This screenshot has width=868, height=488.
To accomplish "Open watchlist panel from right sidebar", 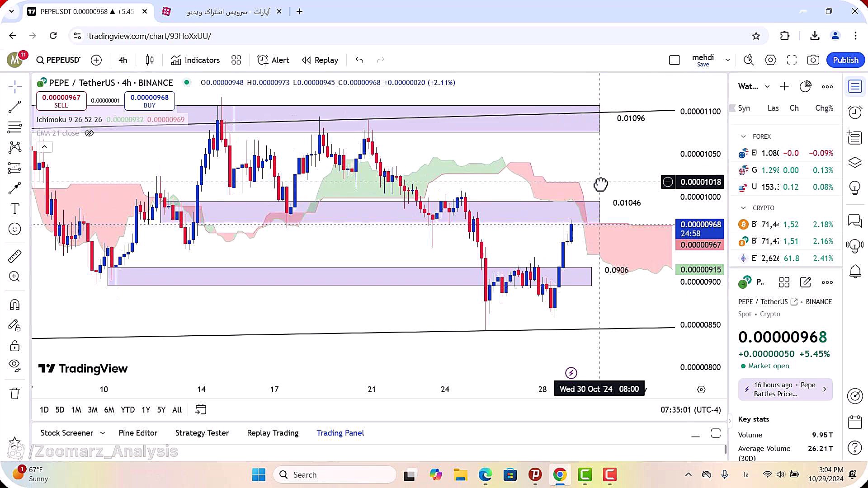I will [855, 86].
